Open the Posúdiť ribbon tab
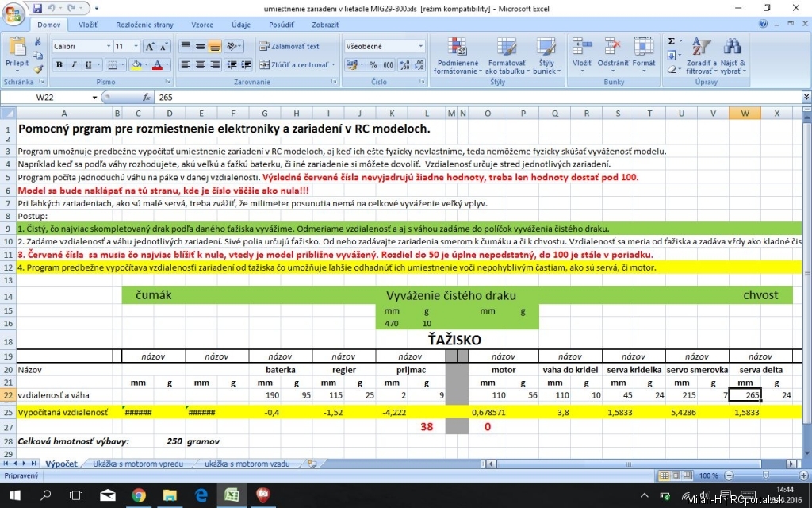The width and height of the screenshot is (812, 508). 282,25
